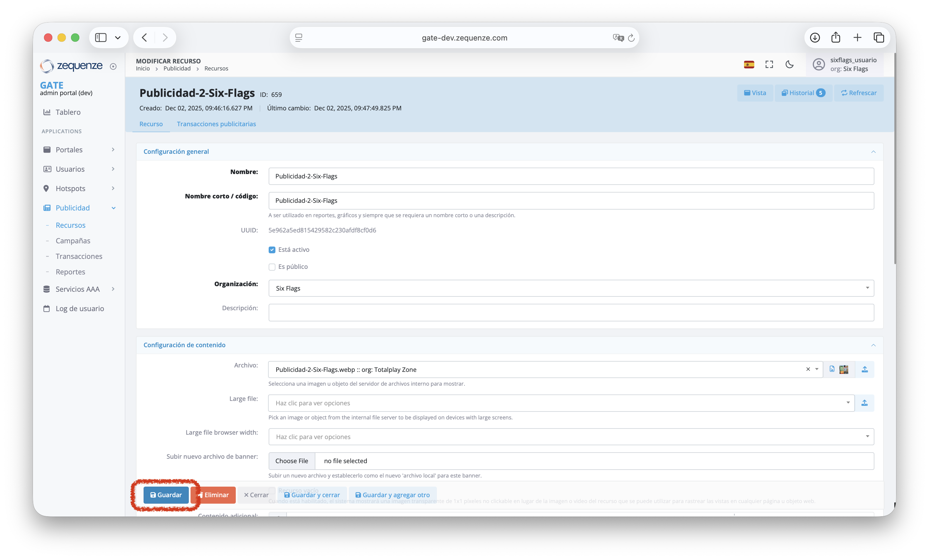Click the Guardar button
The height and width of the screenshot is (560, 929).
166,495
